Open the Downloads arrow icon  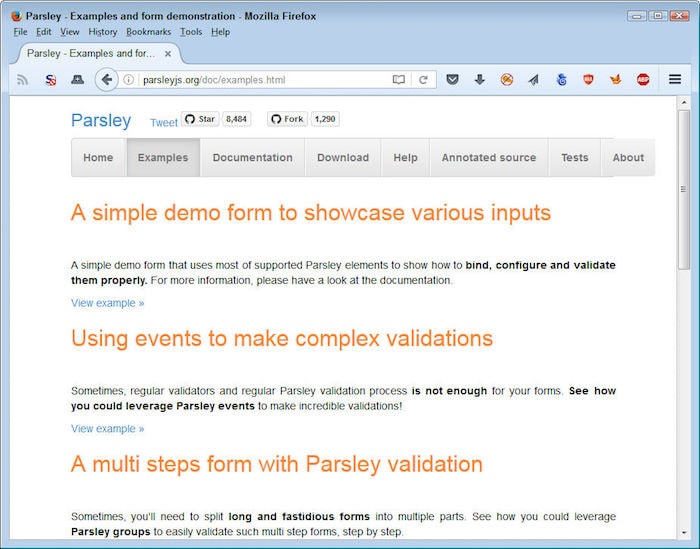coord(479,80)
